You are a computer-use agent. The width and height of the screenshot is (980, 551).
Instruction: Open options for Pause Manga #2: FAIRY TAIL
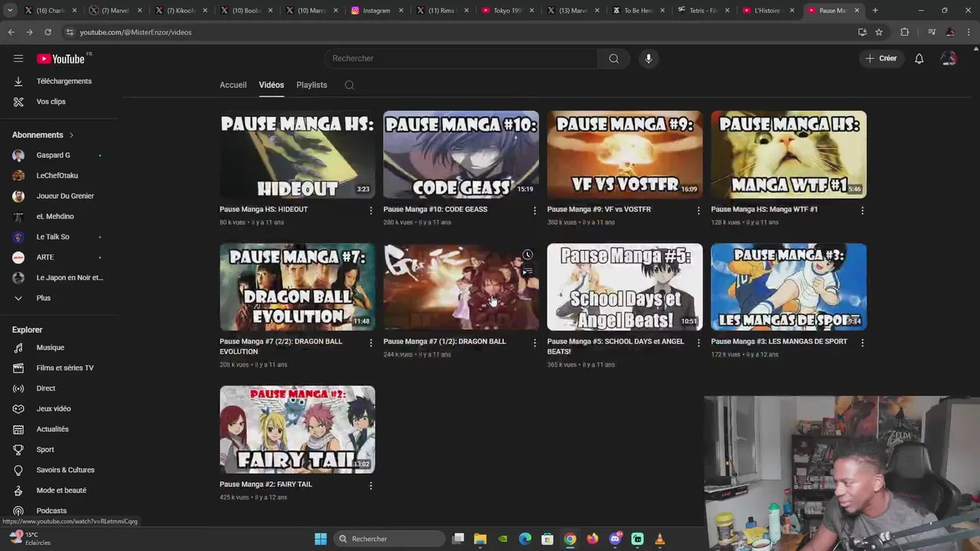pyautogui.click(x=371, y=485)
